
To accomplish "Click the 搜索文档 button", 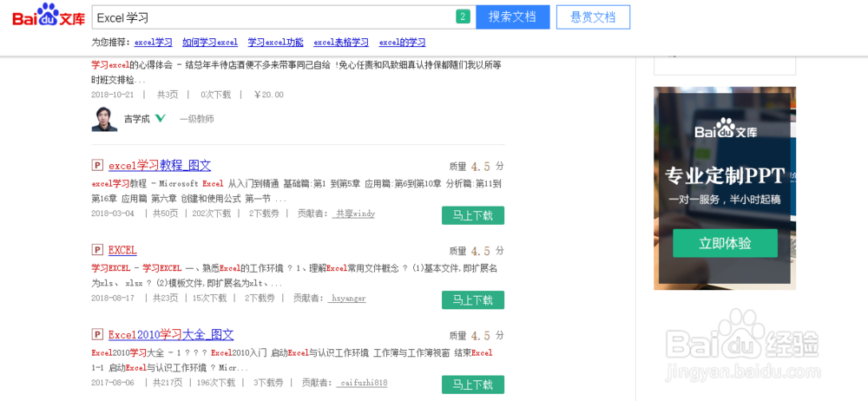I will 513,17.
